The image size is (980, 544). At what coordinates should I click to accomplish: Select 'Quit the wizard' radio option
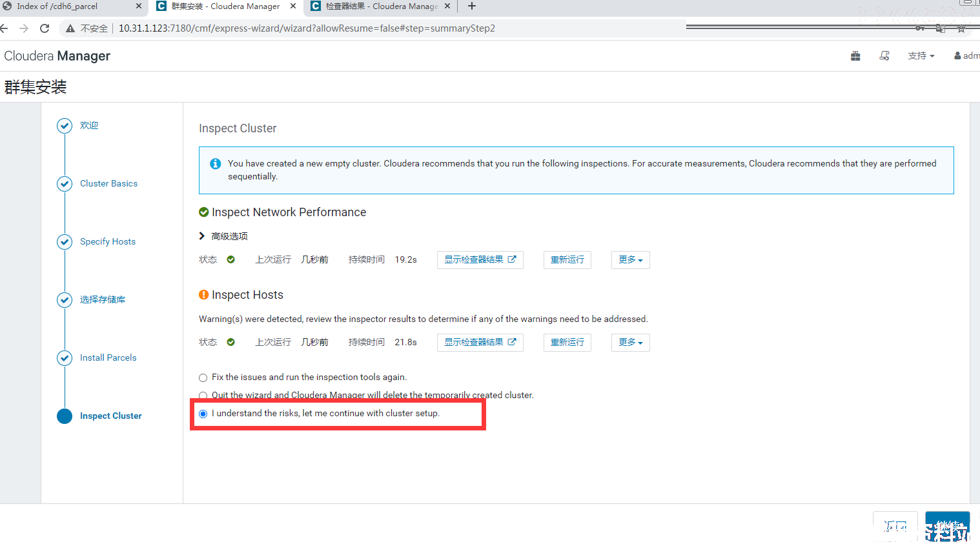pyautogui.click(x=203, y=396)
